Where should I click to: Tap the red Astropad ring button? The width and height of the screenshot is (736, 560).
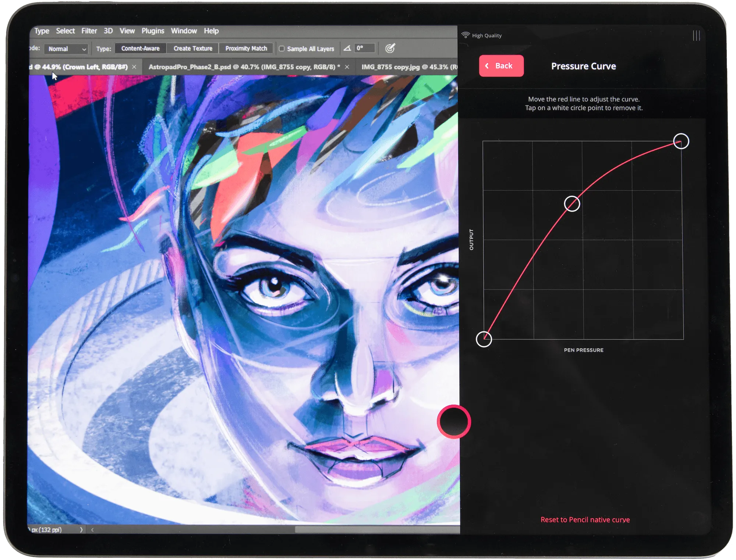pos(454,422)
